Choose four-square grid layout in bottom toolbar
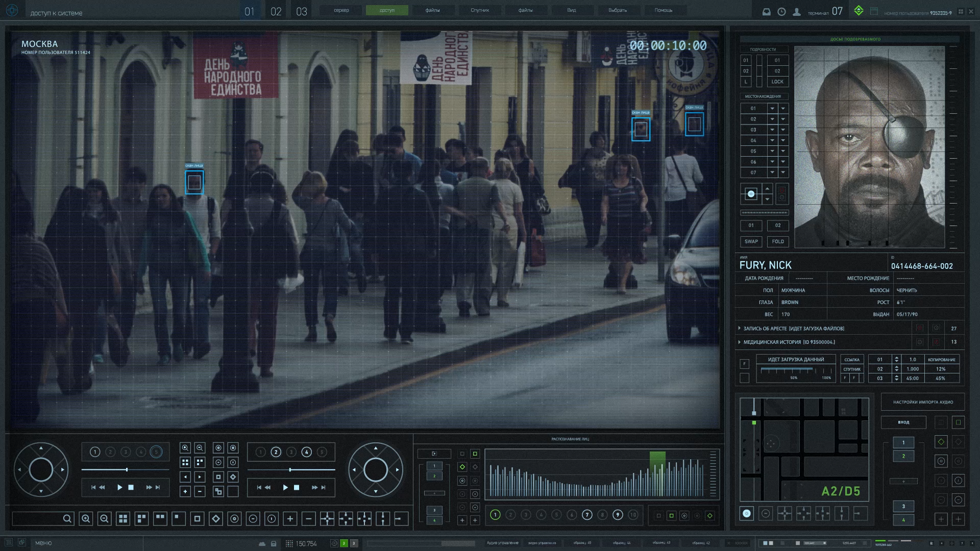980x551 pixels. [123, 519]
